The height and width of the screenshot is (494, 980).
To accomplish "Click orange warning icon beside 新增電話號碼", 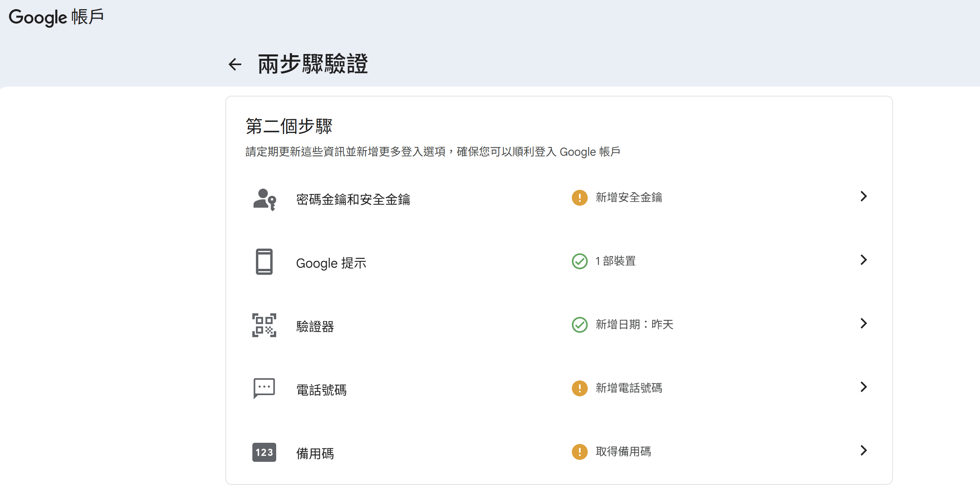I will (579, 388).
